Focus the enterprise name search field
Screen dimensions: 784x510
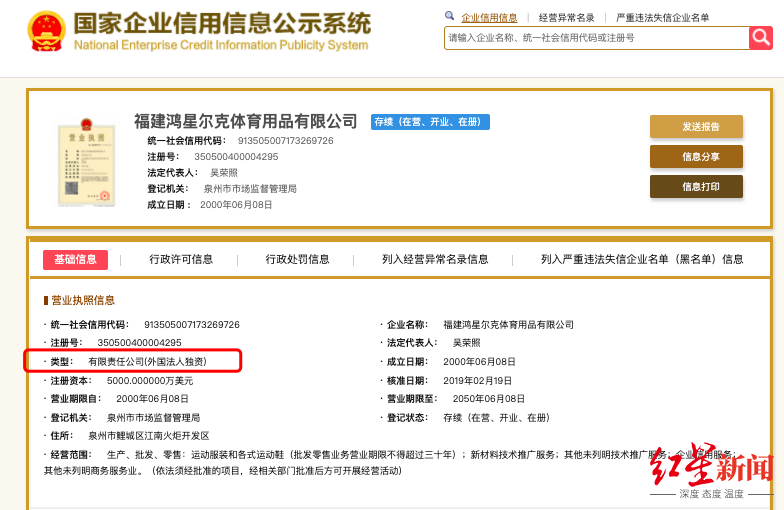pos(596,38)
